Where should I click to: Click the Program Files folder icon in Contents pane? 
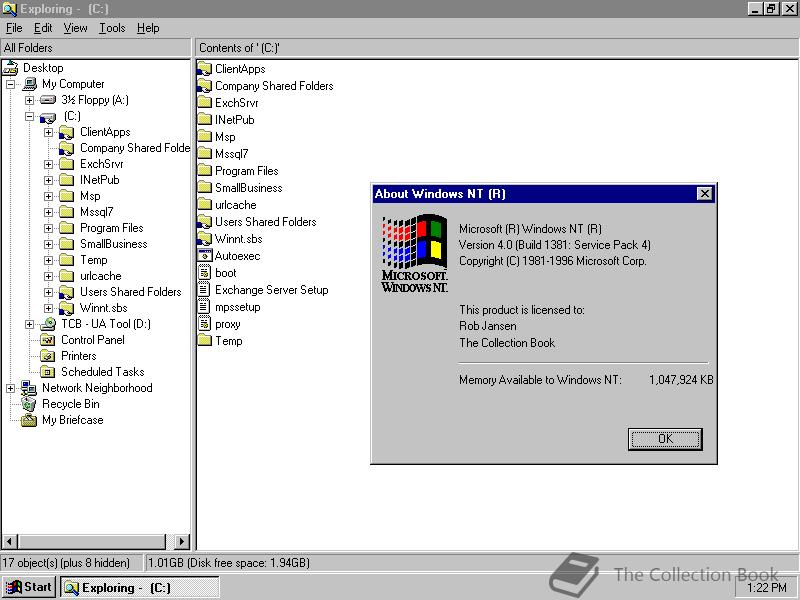205,171
